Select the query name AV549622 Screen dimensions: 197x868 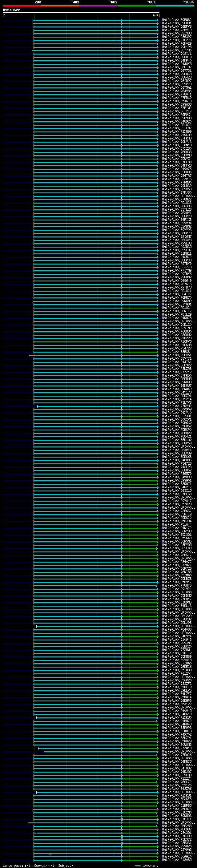[x=11, y=10]
